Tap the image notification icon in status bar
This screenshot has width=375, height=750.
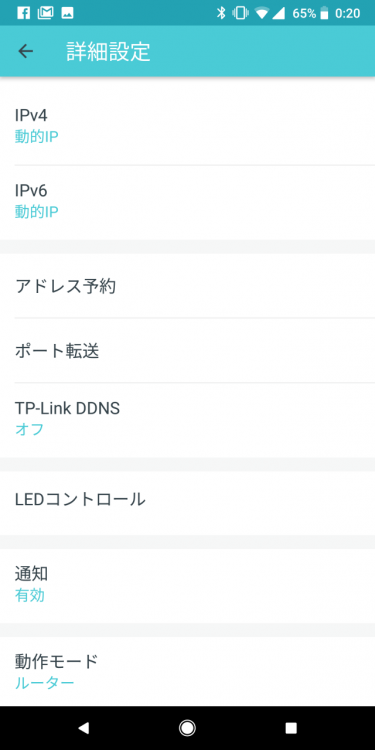tap(67, 13)
